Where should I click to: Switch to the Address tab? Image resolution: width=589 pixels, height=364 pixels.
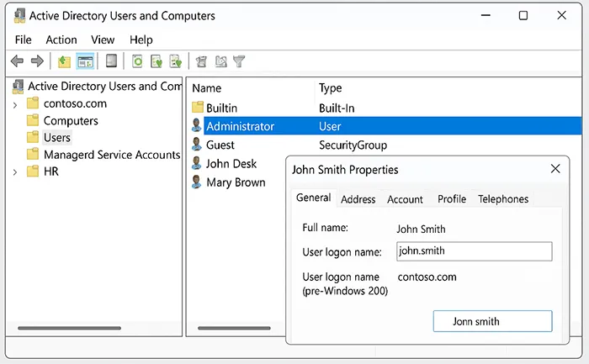(358, 199)
